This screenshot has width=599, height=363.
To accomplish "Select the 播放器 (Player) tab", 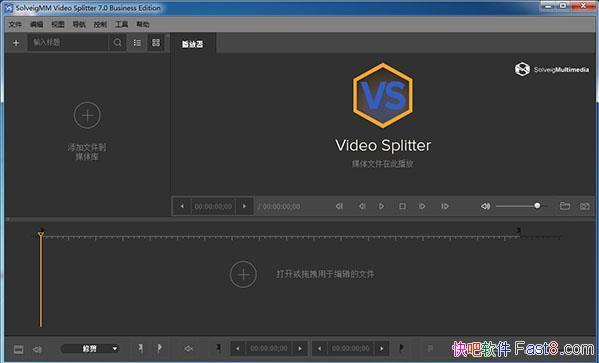I will pyautogui.click(x=193, y=44).
